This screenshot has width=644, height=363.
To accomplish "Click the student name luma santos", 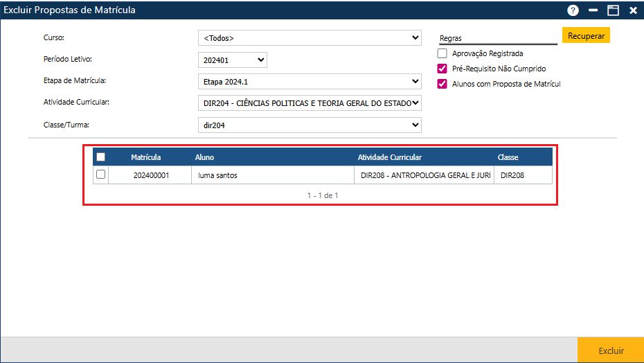I will (x=217, y=175).
